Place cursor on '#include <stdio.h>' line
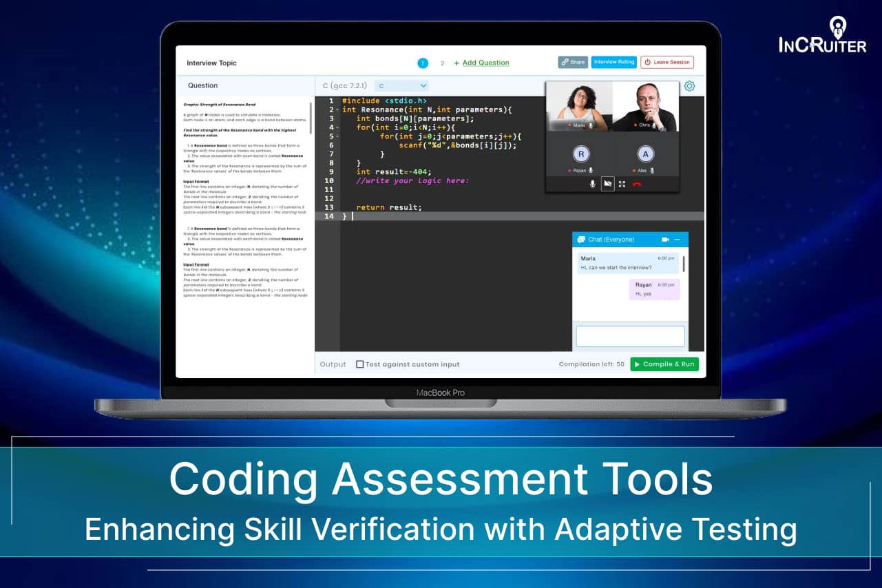 [384, 101]
